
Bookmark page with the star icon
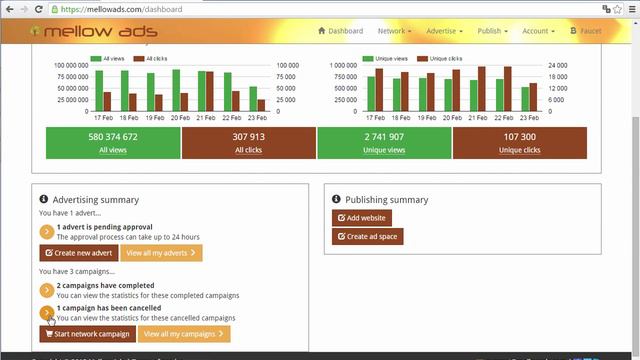(618, 9)
